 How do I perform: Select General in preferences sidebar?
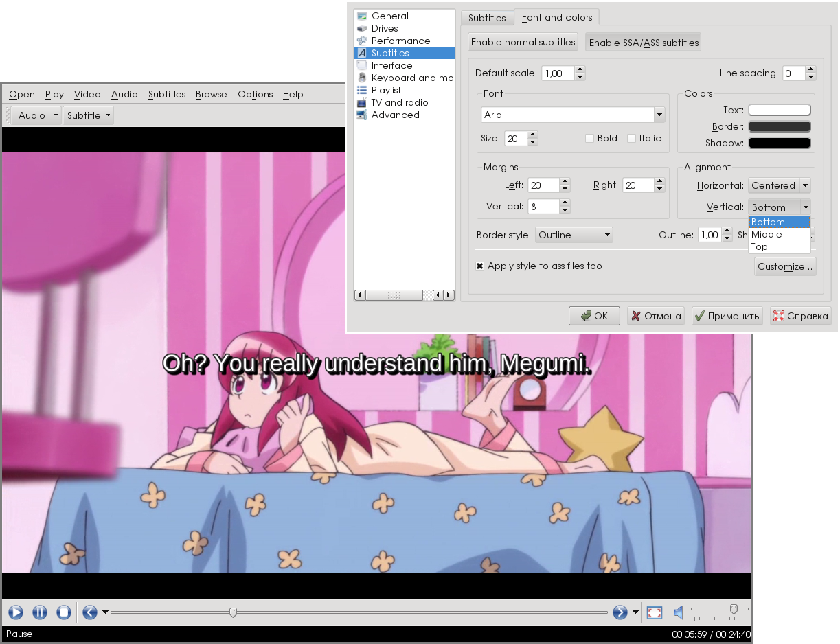[404, 16]
